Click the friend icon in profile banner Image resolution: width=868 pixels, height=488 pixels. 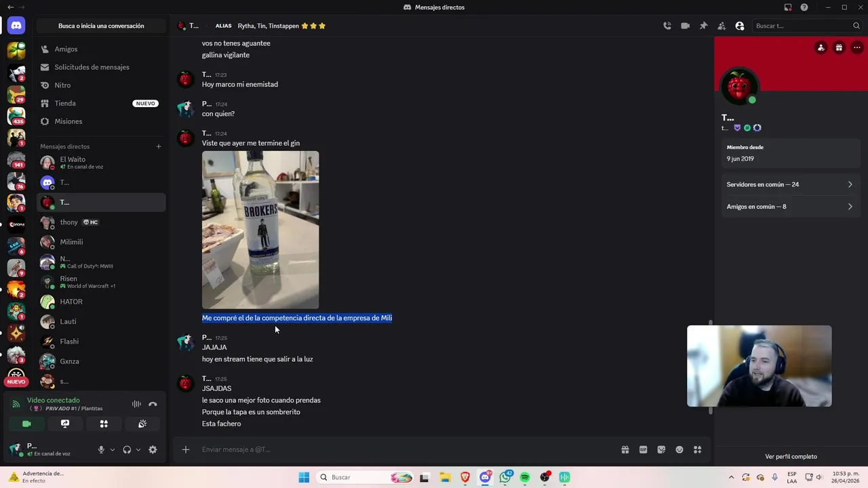tap(821, 47)
